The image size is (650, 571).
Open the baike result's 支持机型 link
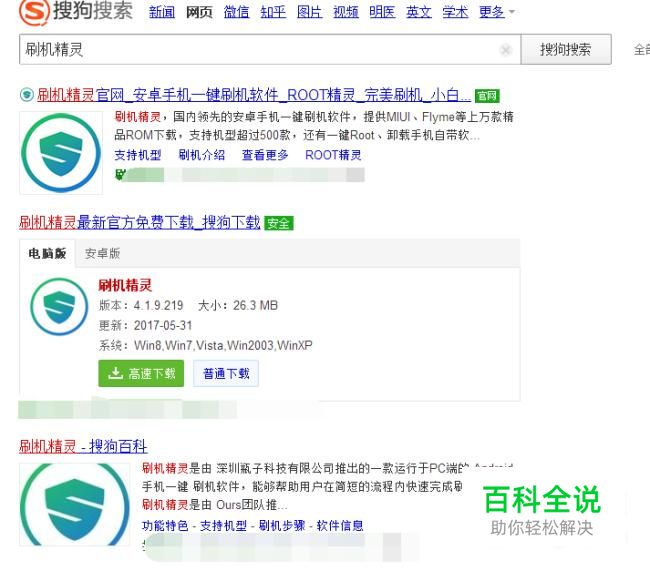223,526
